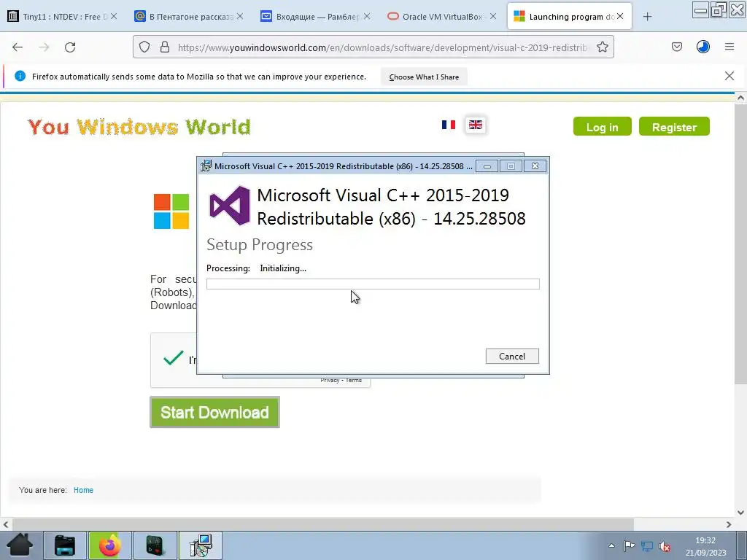Screen dimensions: 747x560
Task: Open the Privacy link under reCAPTCHA
Action: pyautogui.click(x=330, y=380)
